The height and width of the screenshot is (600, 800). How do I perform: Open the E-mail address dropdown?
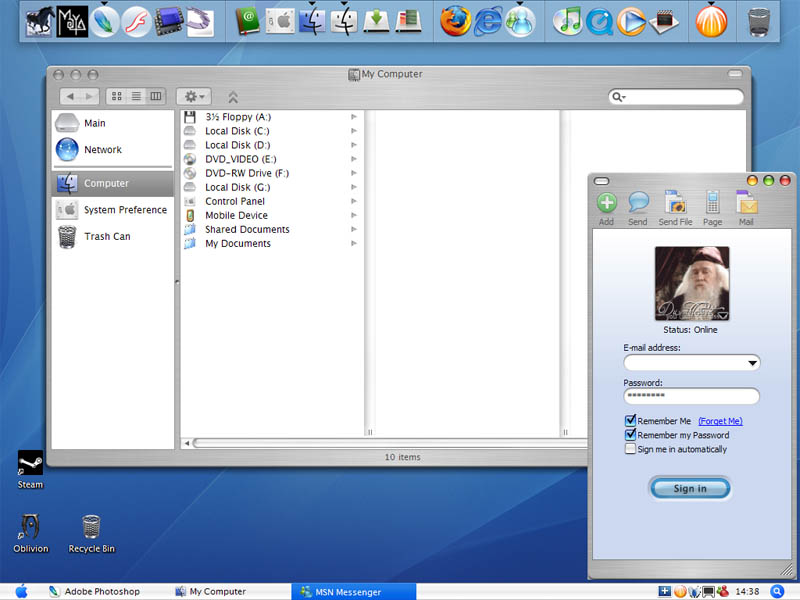click(752, 363)
